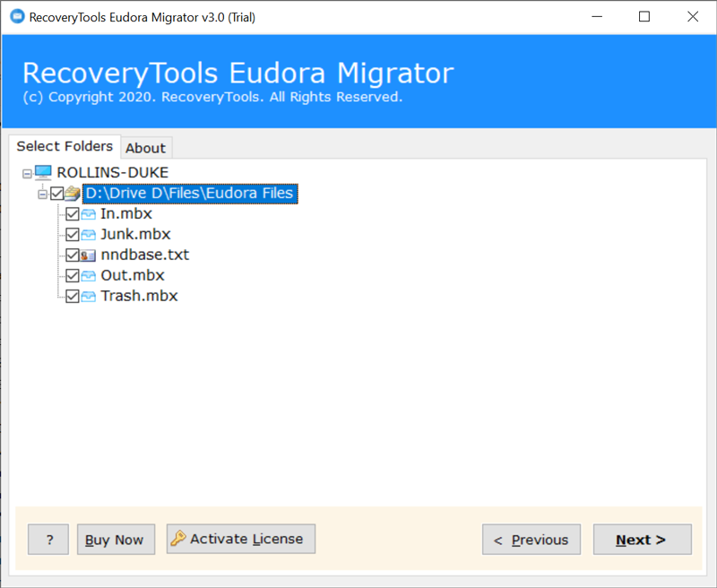The width and height of the screenshot is (717, 588).
Task: Select the ROLLINS-DUKE tree label
Action: [113, 172]
